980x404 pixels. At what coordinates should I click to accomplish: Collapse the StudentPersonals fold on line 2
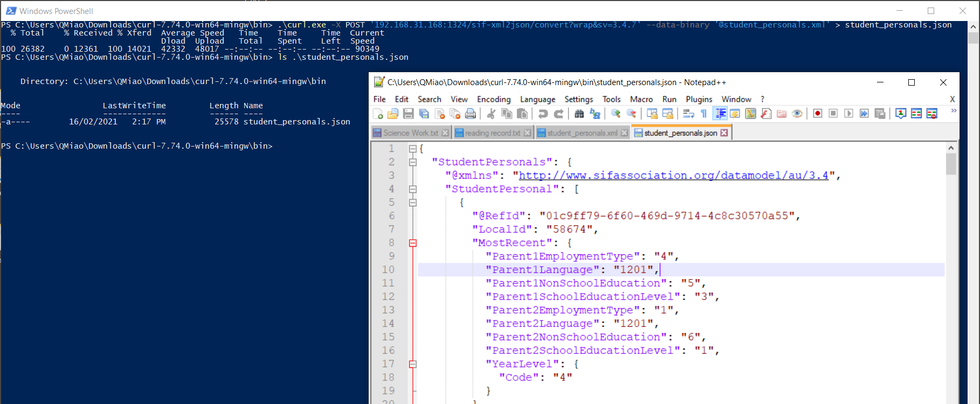[413, 162]
